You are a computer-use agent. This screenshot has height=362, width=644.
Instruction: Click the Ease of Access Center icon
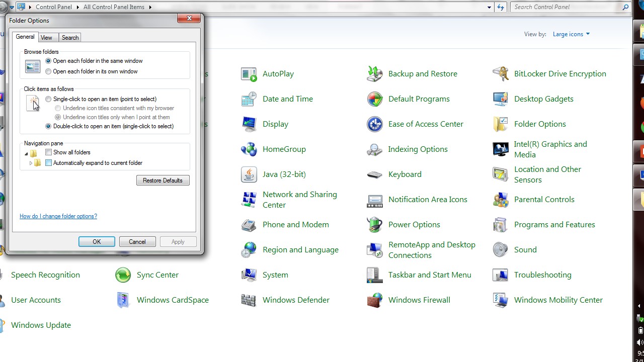(x=375, y=124)
